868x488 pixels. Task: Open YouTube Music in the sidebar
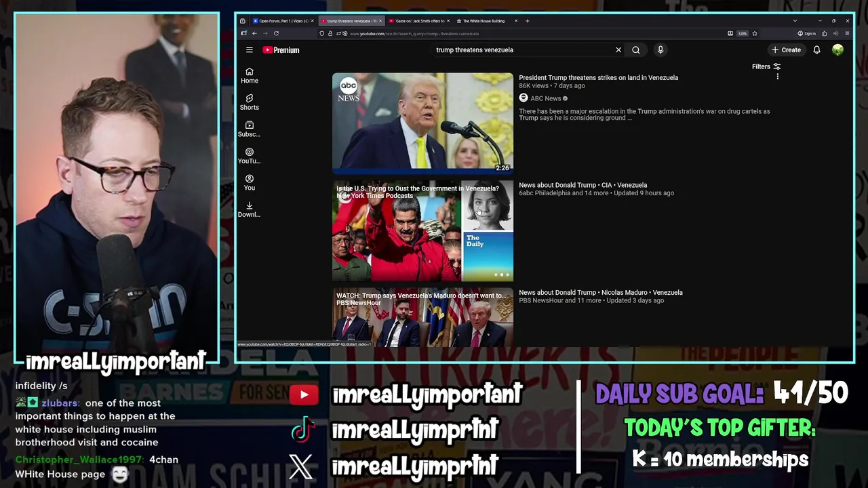pos(250,156)
